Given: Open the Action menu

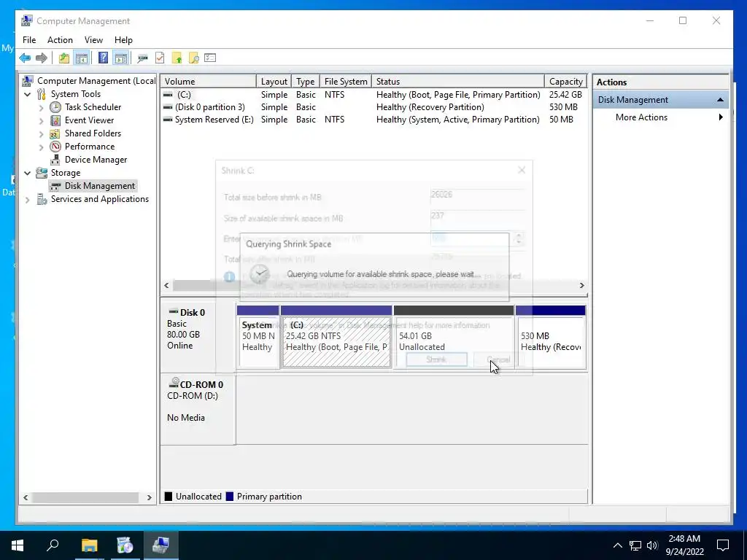Looking at the screenshot, I should click(60, 40).
